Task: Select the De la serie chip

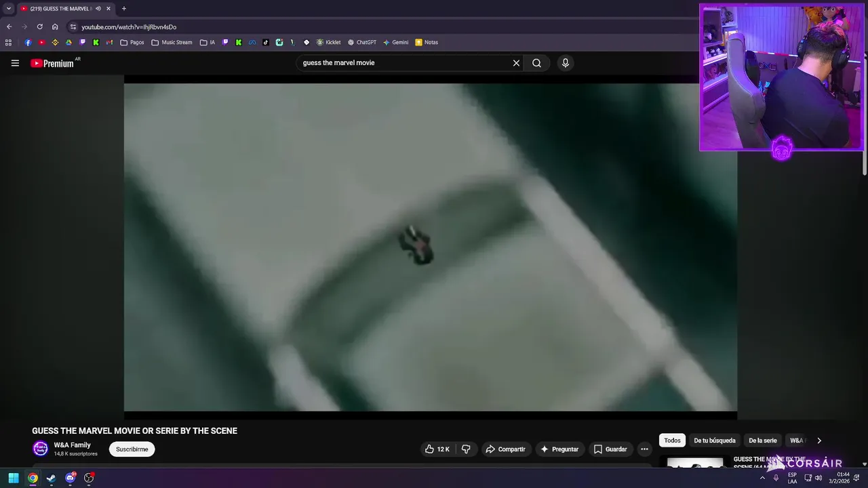Action: 762,441
